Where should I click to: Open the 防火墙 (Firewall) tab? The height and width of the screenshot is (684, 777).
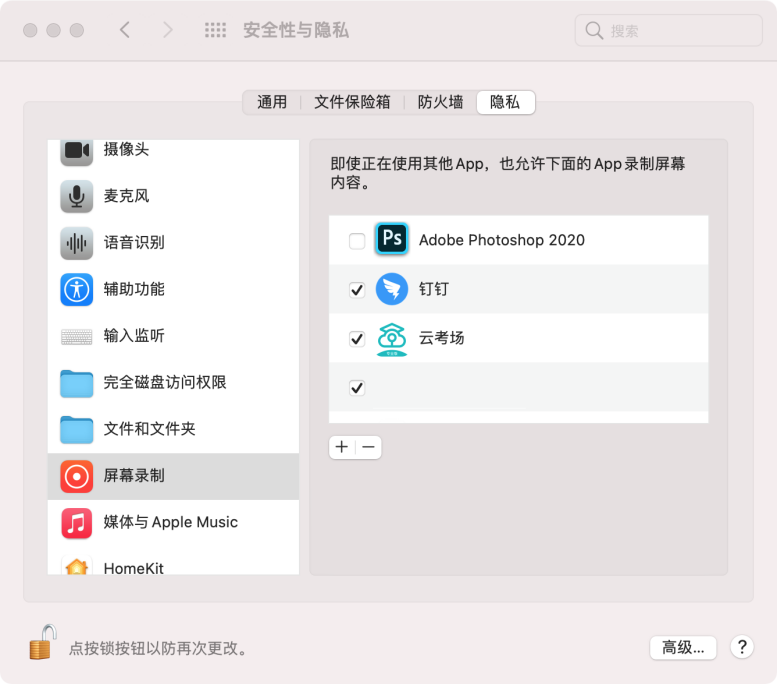tap(440, 102)
